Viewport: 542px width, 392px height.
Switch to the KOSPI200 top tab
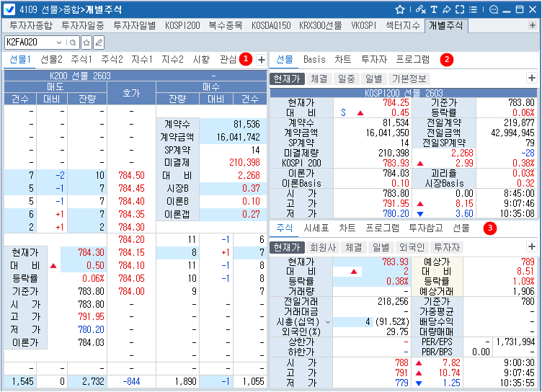click(182, 25)
